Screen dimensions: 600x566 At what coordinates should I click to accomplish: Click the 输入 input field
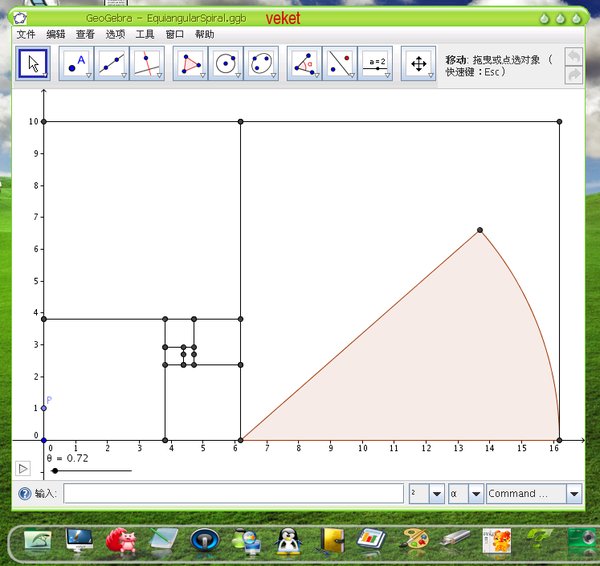pyautogui.click(x=231, y=494)
